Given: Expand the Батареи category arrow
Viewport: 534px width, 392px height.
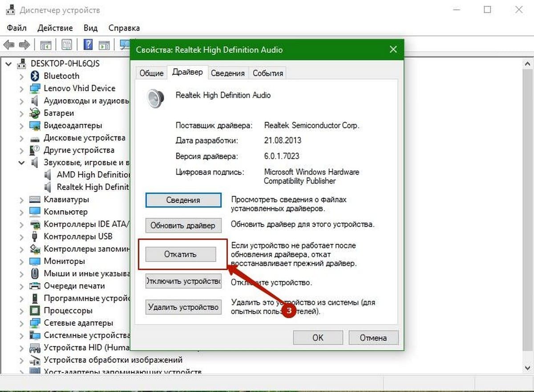Looking at the screenshot, I should [x=21, y=113].
